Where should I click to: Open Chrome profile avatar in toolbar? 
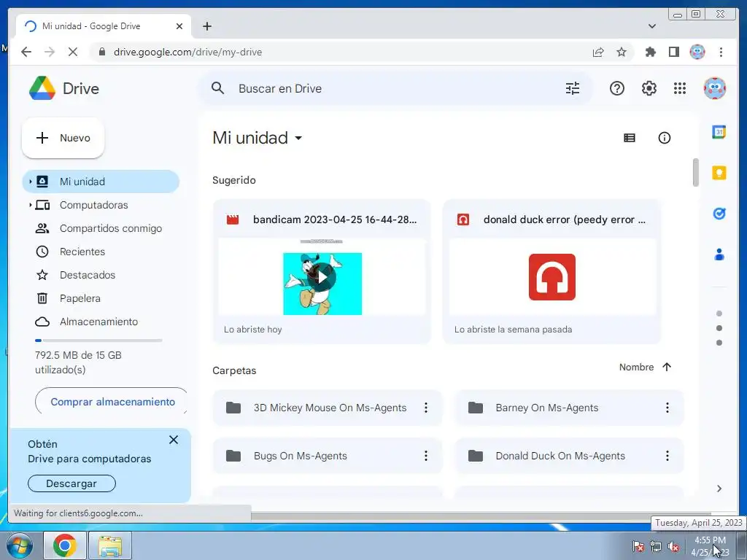[x=697, y=52]
